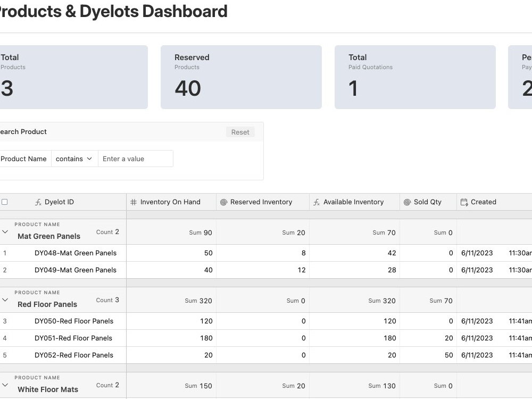Click row number 4 in the table
The image size is (532, 399).
point(5,338)
